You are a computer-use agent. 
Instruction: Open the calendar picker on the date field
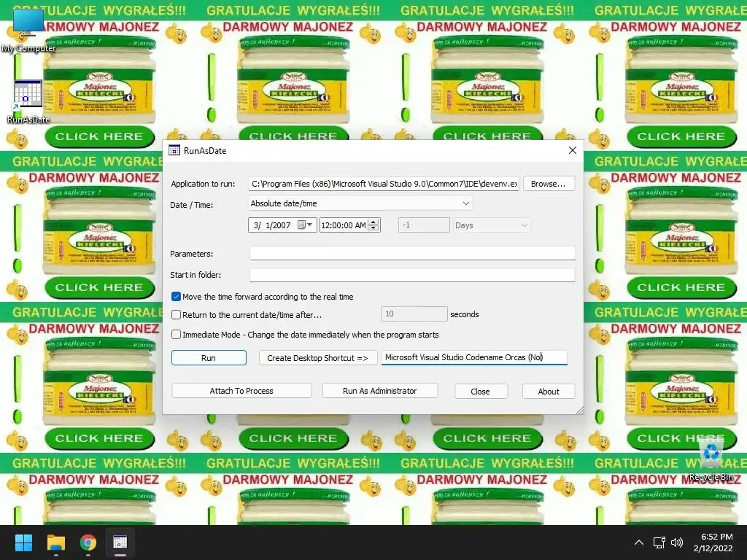305,225
